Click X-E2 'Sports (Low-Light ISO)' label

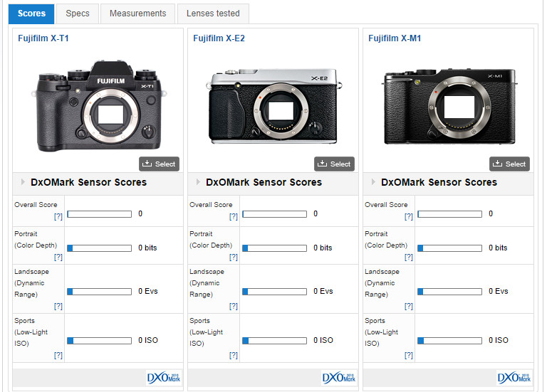pyautogui.click(x=206, y=332)
